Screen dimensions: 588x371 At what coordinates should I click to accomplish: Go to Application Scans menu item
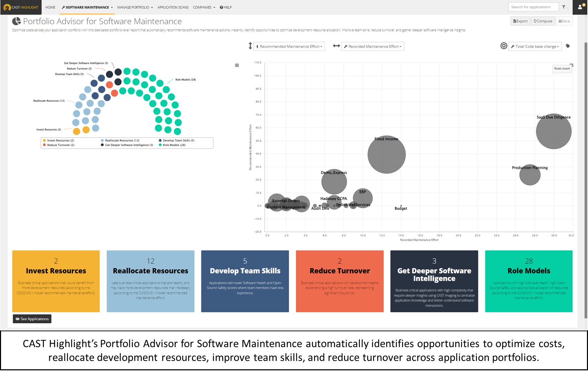click(173, 7)
